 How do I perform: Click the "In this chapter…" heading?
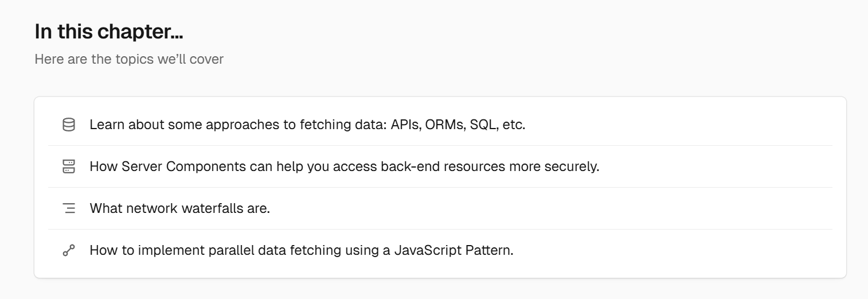(x=109, y=32)
